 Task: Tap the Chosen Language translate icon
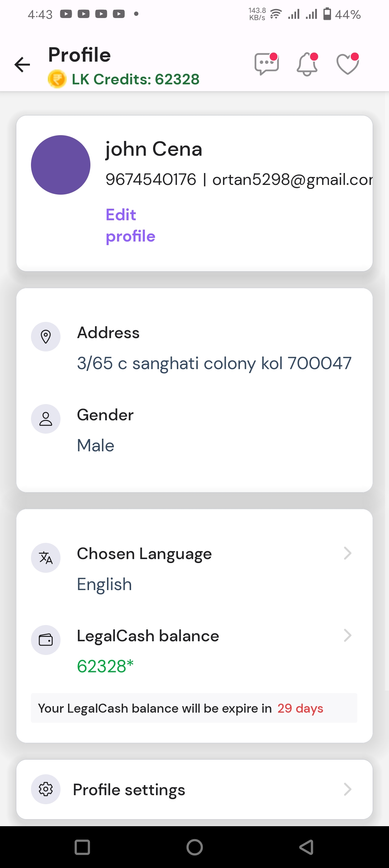46,558
